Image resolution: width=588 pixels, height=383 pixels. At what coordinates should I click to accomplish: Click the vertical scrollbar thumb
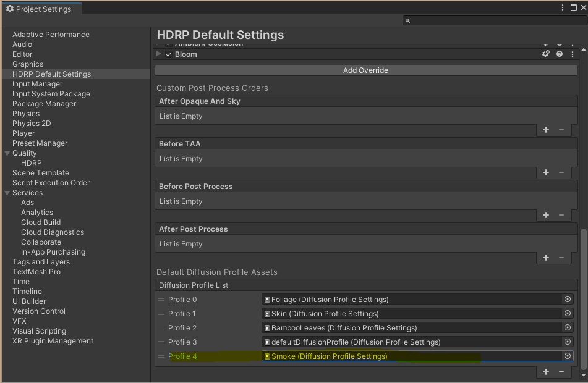584,299
